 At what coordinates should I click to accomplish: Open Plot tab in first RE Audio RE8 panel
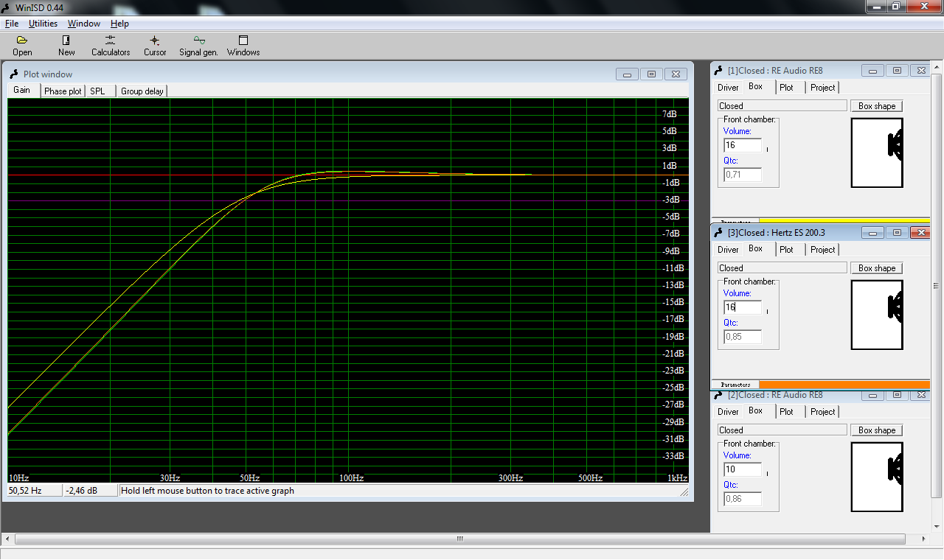786,88
